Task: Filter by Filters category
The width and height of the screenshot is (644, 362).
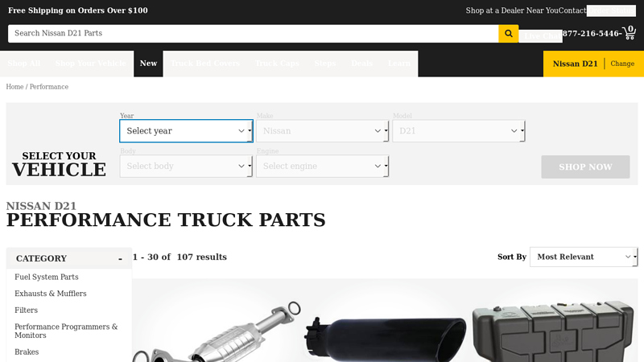Action: [x=26, y=311]
